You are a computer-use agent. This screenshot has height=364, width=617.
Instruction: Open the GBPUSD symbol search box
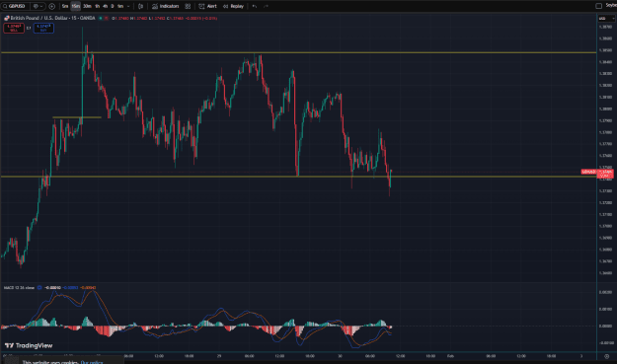(x=16, y=6)
